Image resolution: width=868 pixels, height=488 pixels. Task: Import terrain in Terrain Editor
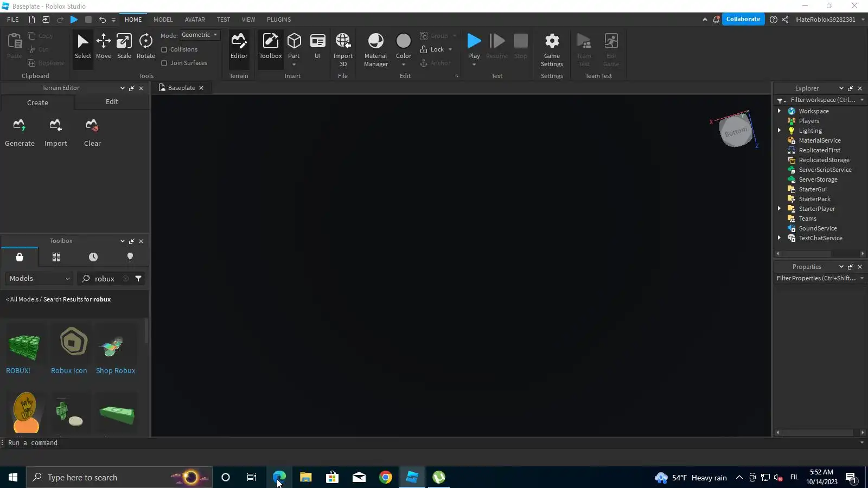tap(56, 133)
